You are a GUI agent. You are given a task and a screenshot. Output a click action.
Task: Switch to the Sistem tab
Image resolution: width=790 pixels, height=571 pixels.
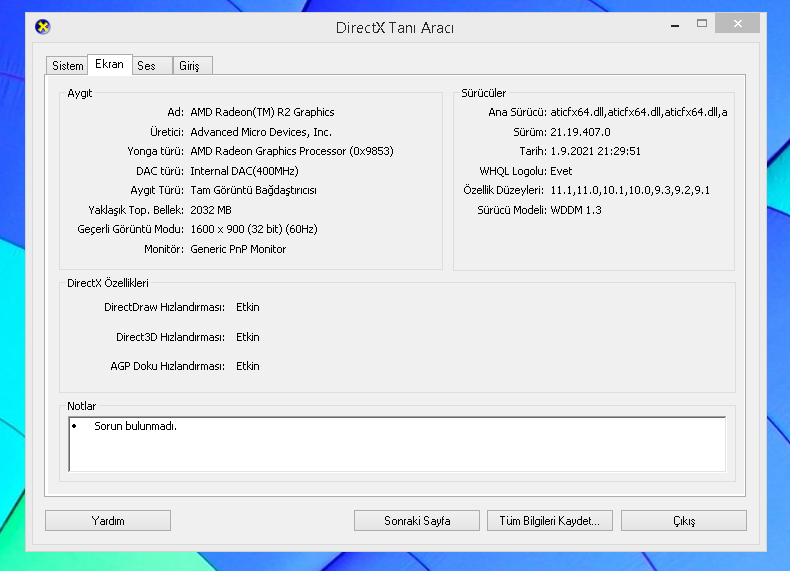point(68,66)
